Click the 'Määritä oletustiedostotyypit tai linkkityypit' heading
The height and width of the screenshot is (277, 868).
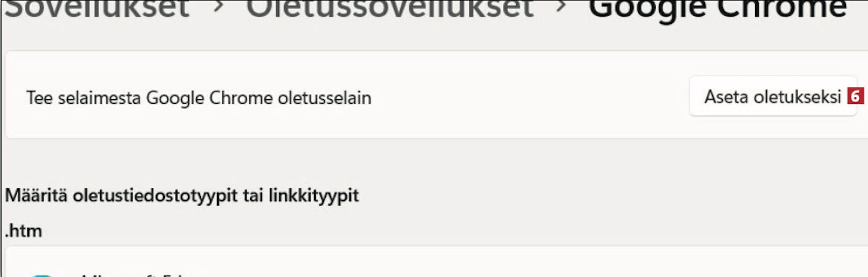pos(182,196)
